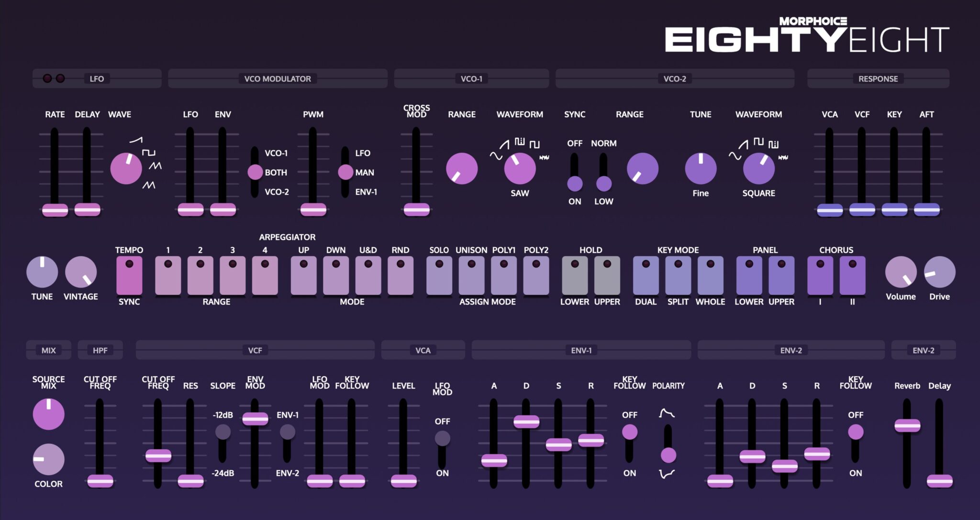
Task: Click the RESPONSE AFT slider handle
Action: (x=927, y=210)
